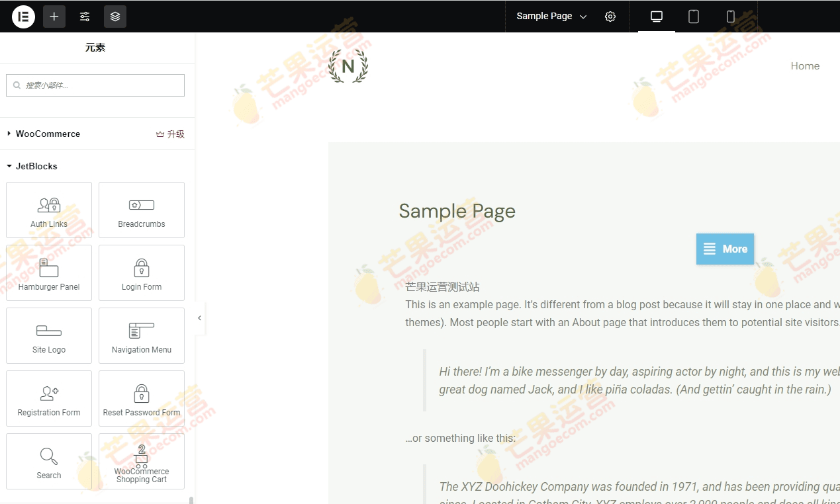Screen dimensions: 840x504
Task: Select the WooCommerce Shopping Cart widget
Action: [142, 462]
